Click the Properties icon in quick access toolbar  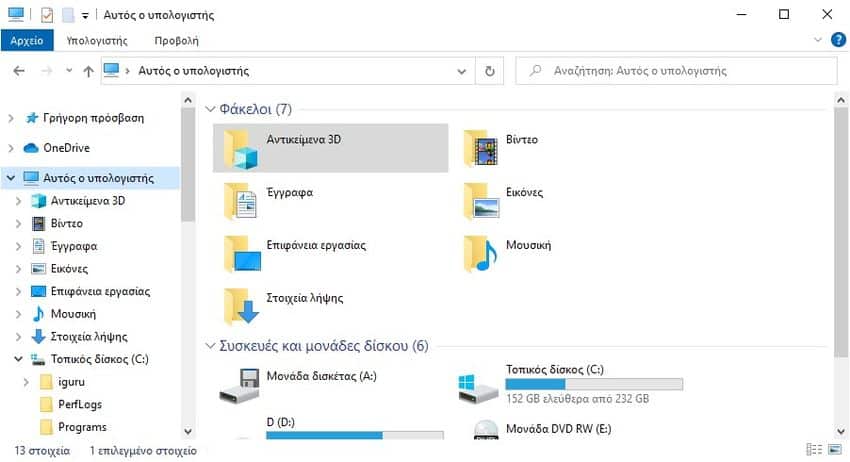click(x=47, y=15)
